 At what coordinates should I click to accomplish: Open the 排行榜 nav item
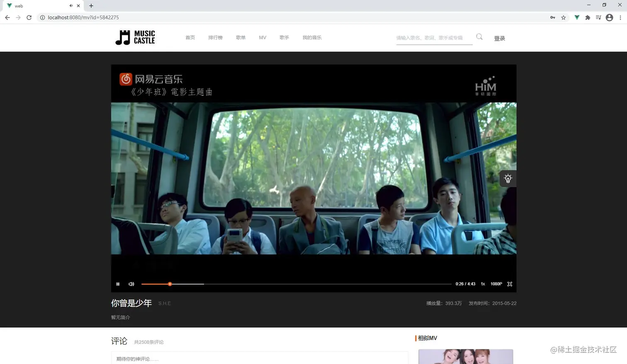215,38
